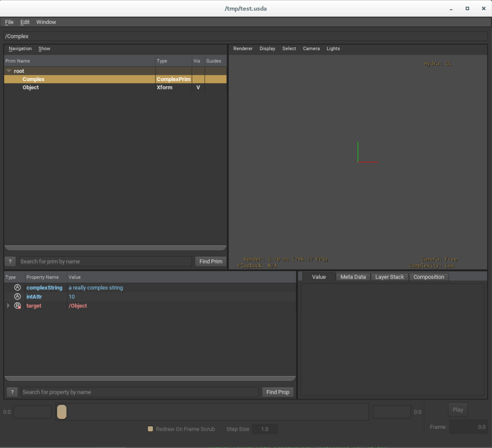
Task: Click the Search for prim by name field
Action: 105,262
